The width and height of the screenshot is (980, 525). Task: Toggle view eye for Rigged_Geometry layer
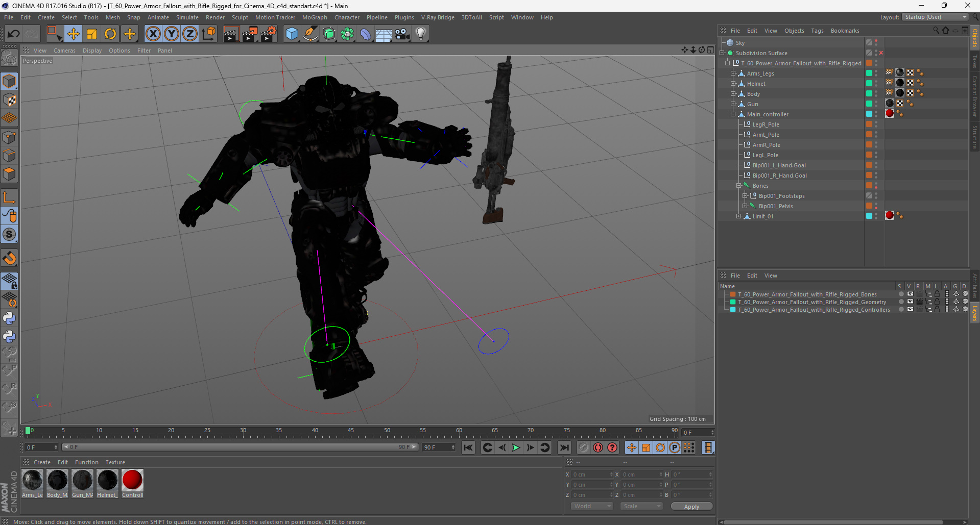pyautogui.click(x=910, y=302)
